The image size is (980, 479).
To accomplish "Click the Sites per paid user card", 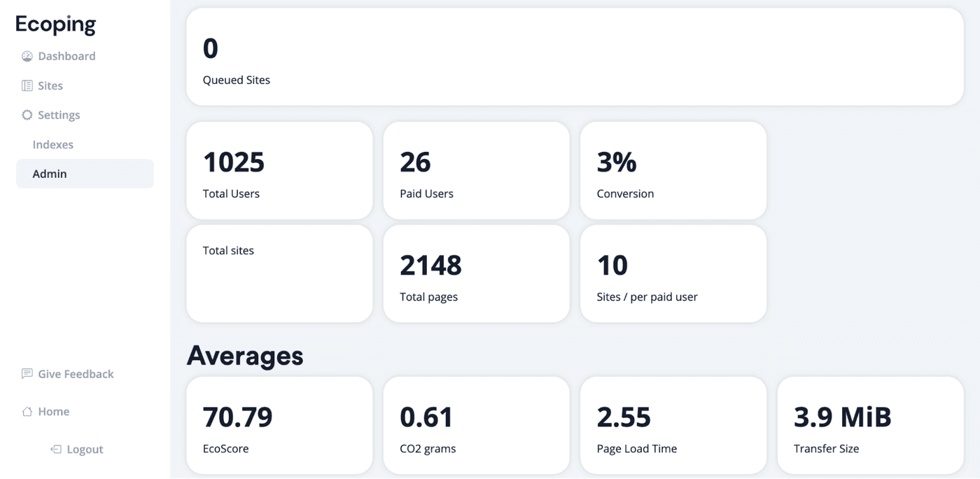I will click(673, 273).
